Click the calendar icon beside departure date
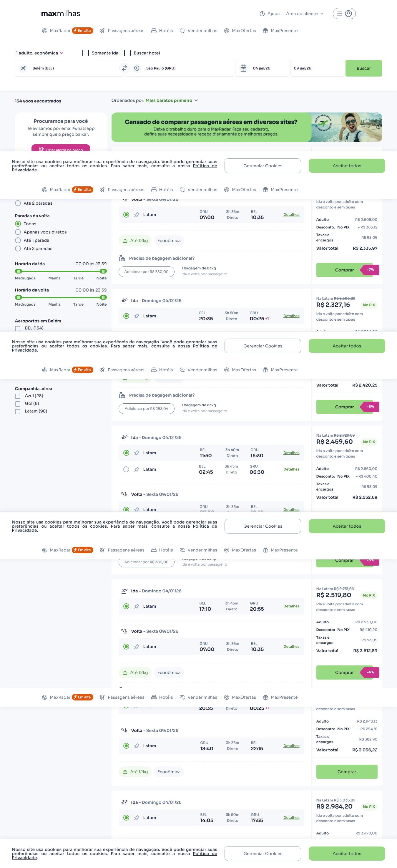The width and height of the screenshot is (397, 868). pyautogui.click(x=243, y=68)
